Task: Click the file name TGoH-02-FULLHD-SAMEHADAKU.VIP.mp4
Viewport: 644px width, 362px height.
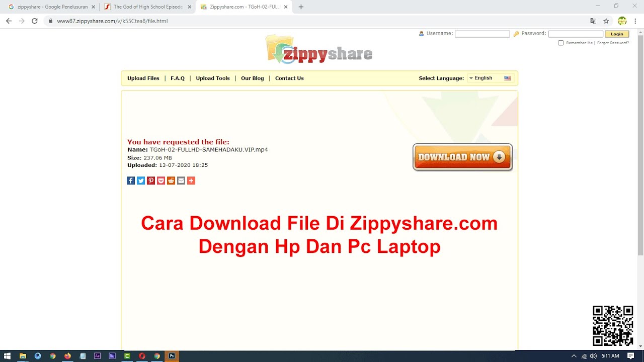Action: [x=209, y=150]
